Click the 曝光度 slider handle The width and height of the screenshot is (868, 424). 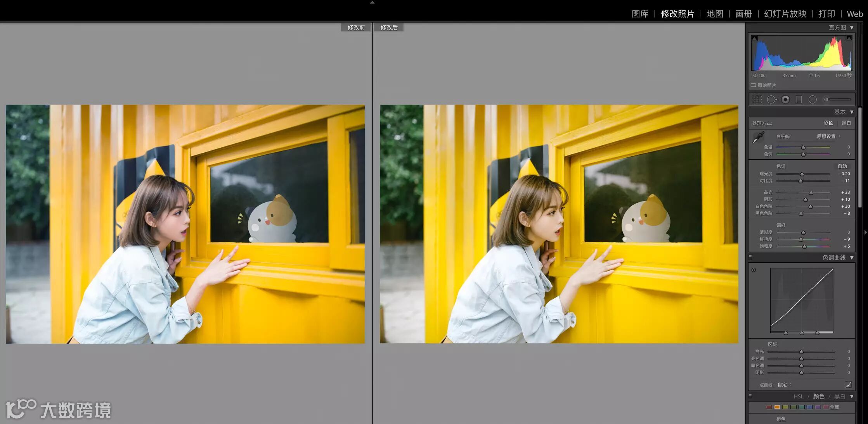tap(802, 174)
